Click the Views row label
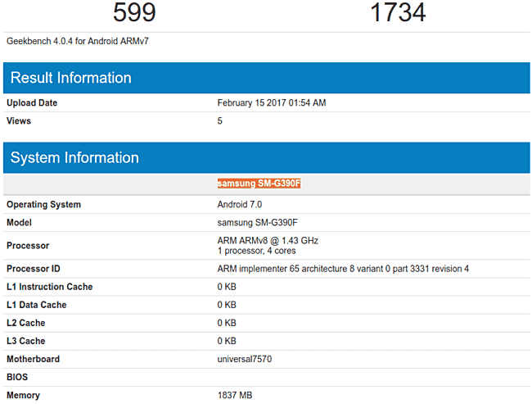Viewport: 532px width, 404px height. 19,121
